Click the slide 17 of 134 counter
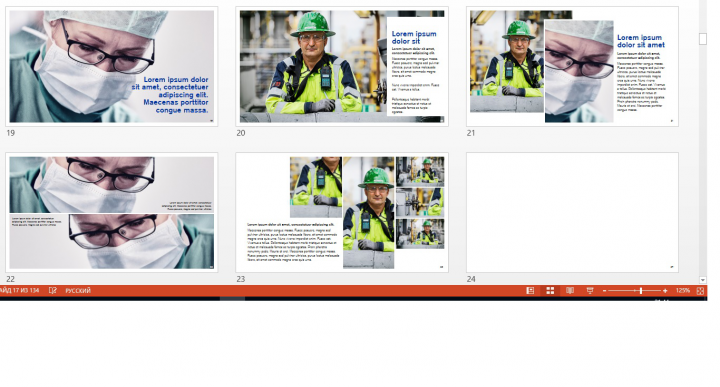The image size is (720, 387). tap(20, 291)
